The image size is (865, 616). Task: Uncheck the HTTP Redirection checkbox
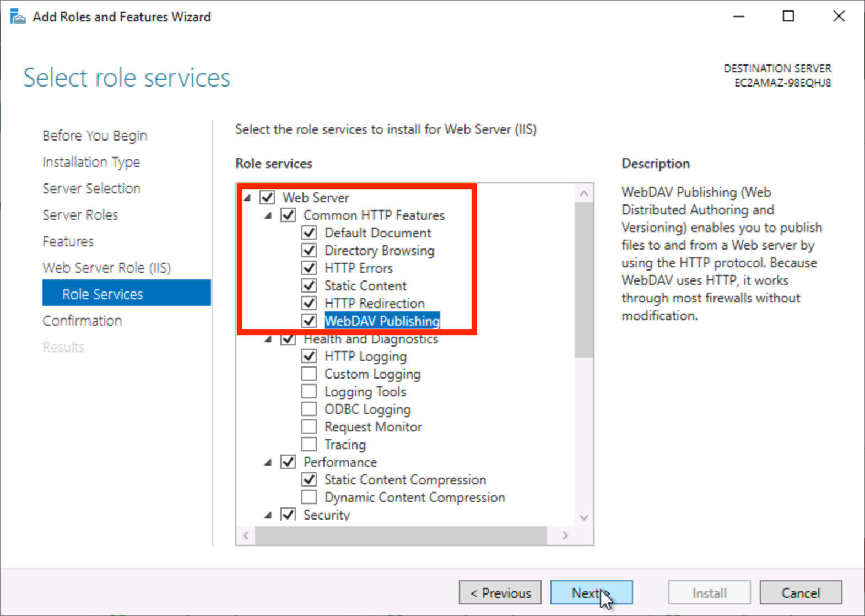[309, 303]
